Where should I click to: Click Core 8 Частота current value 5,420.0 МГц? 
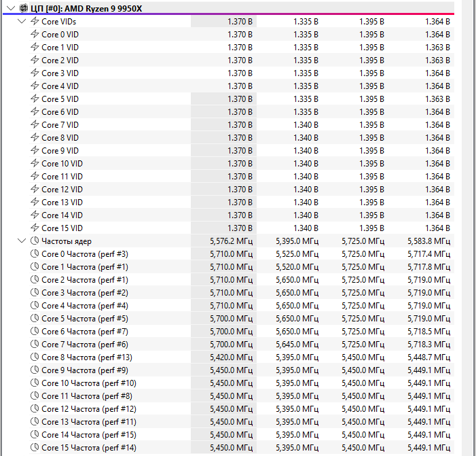point(231,357)
